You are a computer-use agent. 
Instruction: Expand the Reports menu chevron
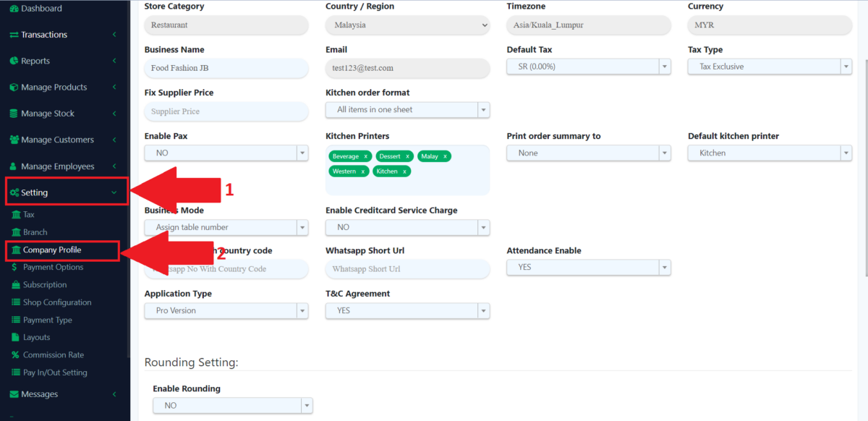click(x=114, y=61)
